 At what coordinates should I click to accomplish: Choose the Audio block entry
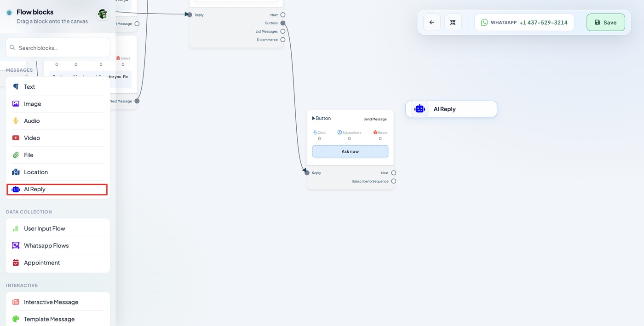pos(58,121)
